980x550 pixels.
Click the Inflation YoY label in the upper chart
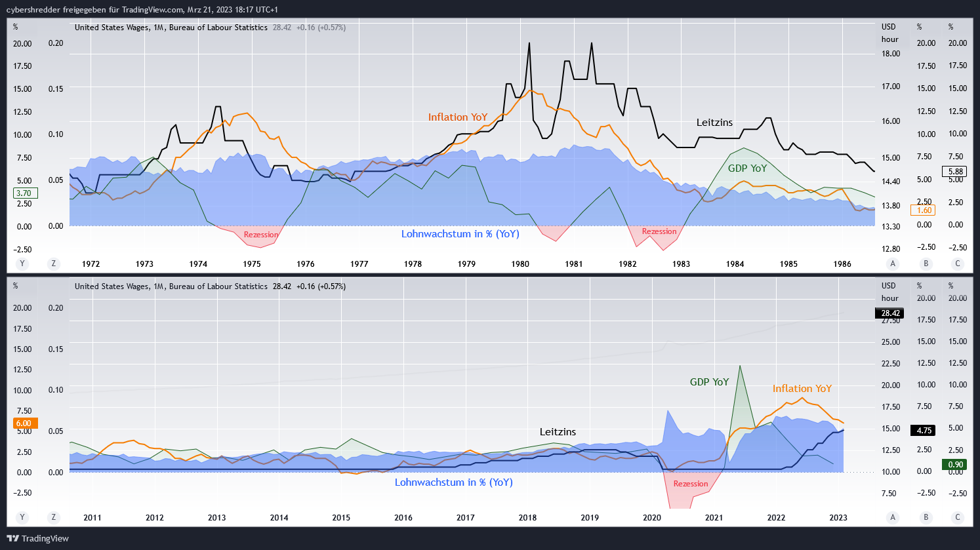[x=458, y=117]
